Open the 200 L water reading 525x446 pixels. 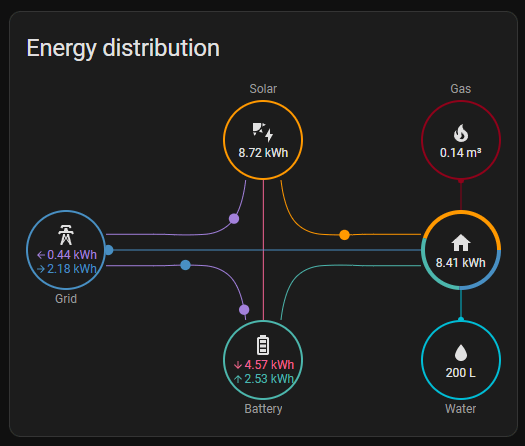(461, 373)
